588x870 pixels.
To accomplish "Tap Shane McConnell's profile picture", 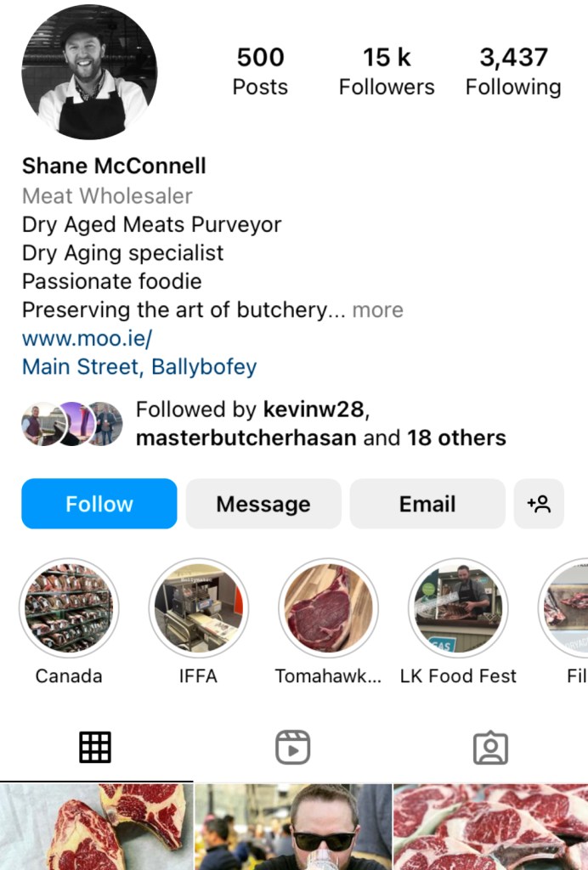I will (89, 71).
